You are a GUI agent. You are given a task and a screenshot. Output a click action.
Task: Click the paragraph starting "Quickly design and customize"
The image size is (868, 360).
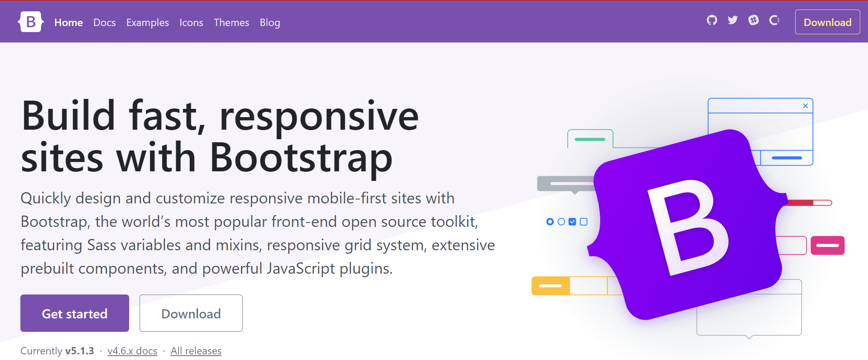(258, 233)
